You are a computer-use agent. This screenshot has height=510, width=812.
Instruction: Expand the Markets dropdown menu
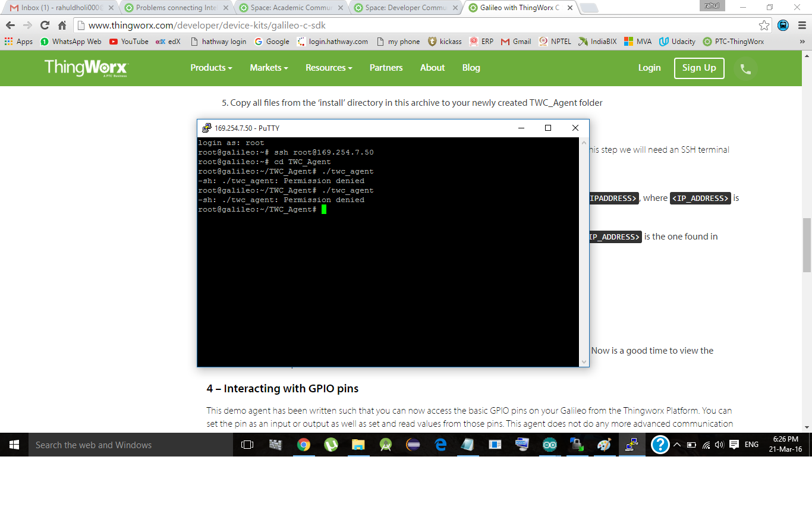coord(269,68)
